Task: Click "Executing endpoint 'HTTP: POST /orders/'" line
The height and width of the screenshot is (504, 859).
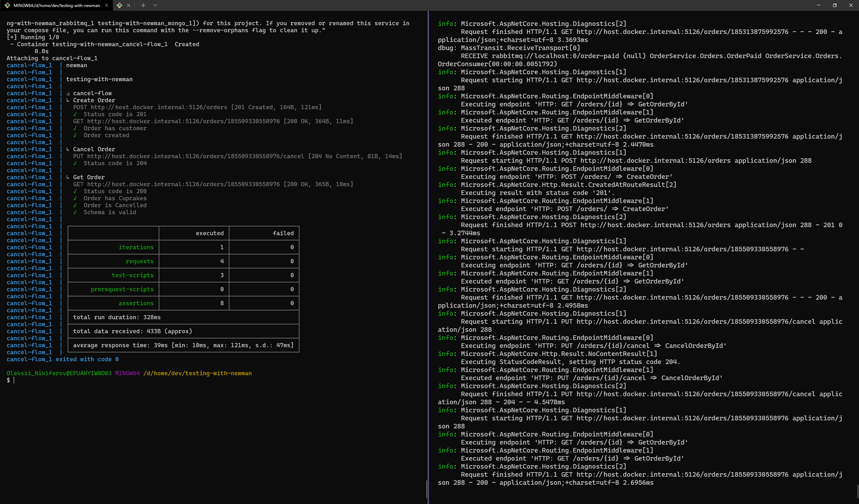Action: click(566, 176)
